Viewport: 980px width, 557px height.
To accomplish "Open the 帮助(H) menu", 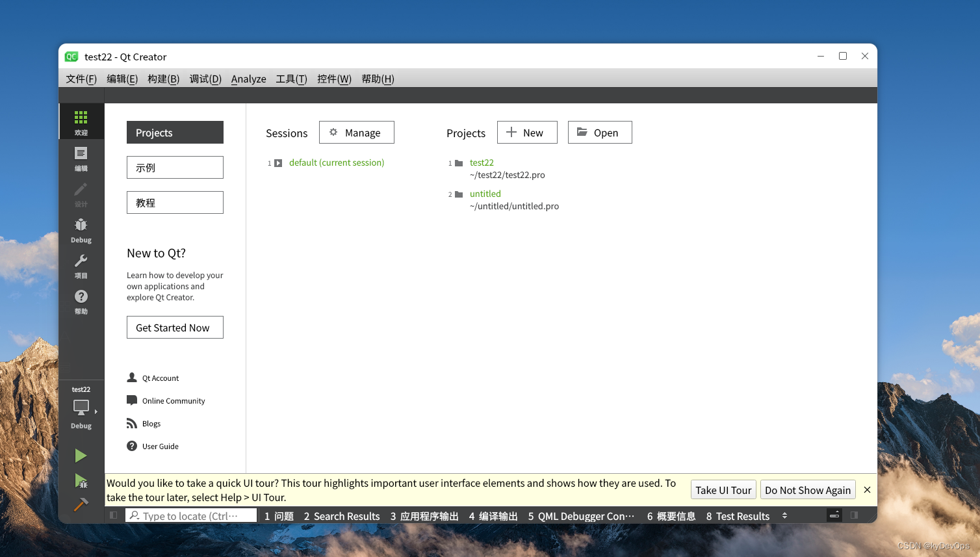I will 378,79.
